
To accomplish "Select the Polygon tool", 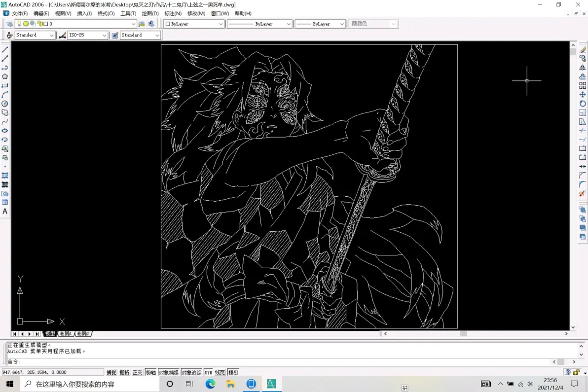I will [x=5, y=77].
